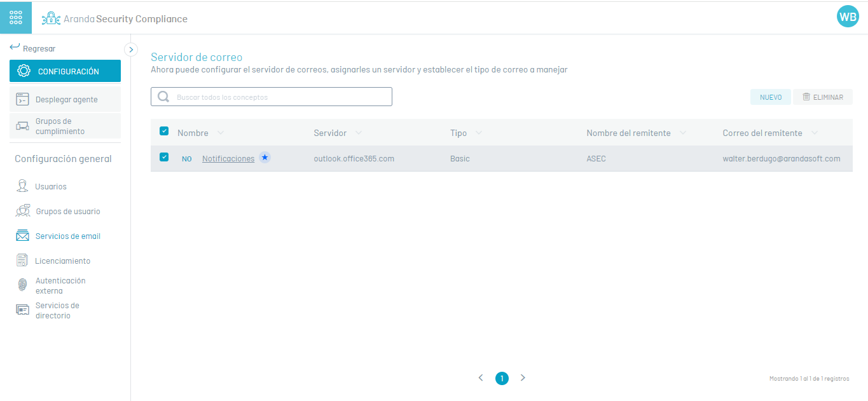Click the CONFIGURACIÓN button

pos(65,71)
